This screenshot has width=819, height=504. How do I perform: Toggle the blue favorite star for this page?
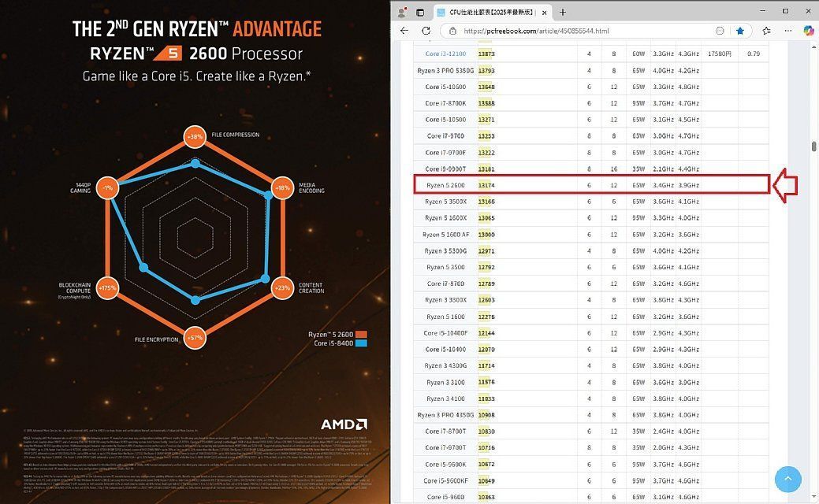(x=740, y=31)
